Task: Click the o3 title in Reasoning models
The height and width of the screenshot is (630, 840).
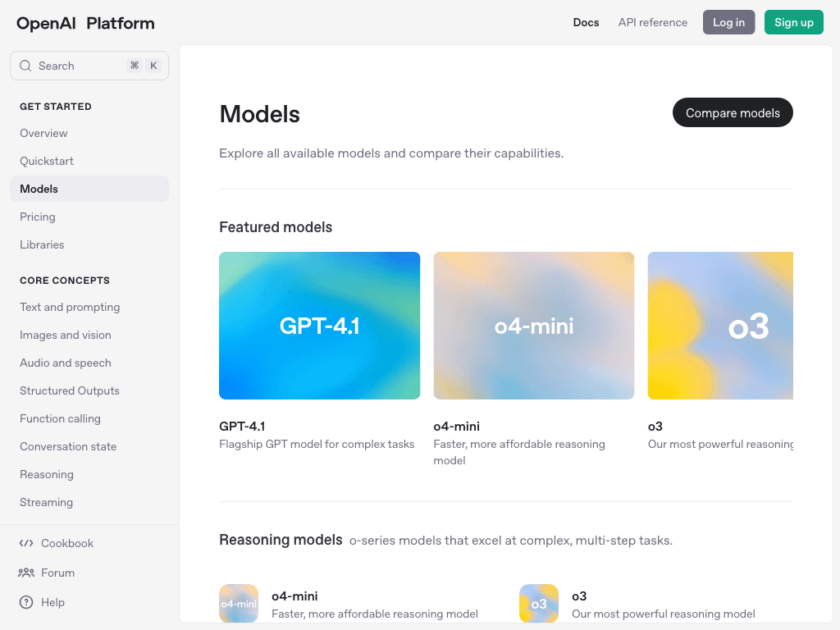Action: 579,596
